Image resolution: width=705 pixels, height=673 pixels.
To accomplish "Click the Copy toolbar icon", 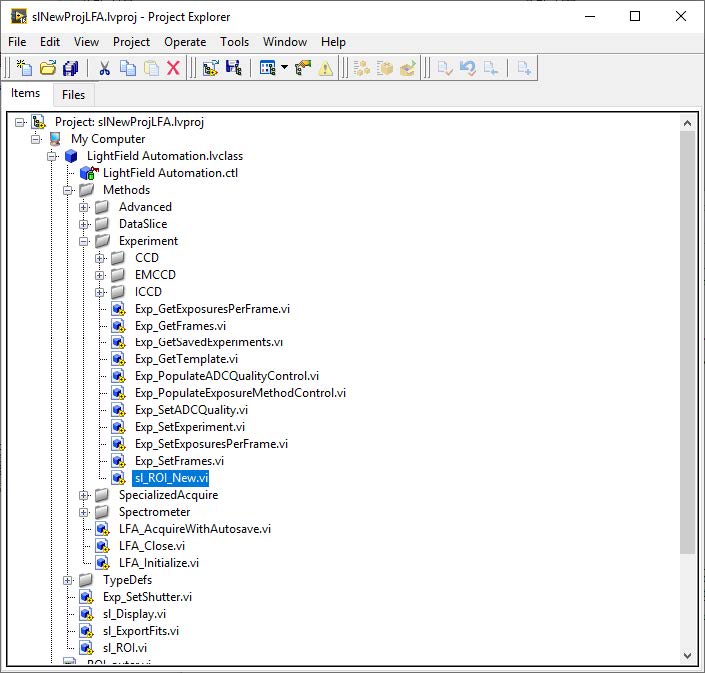I will click(x=128, y=68).
